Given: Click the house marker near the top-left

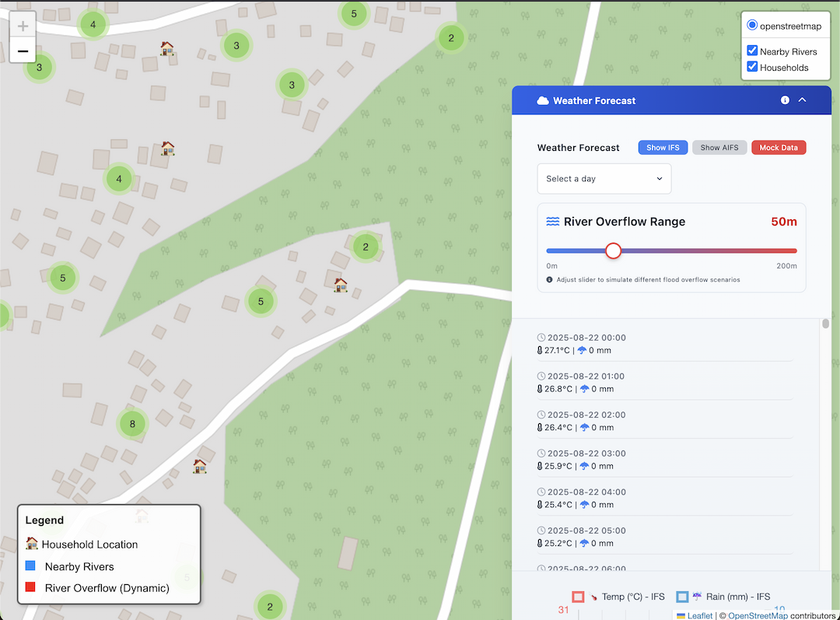Looking at the screenshot, I should pos(167,48).
